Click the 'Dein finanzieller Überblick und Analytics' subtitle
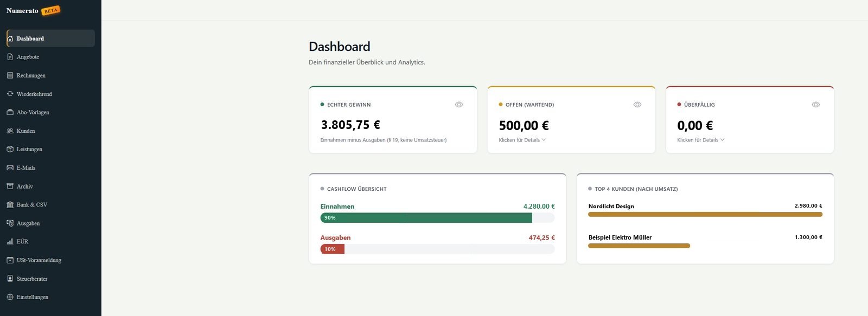Screen dimensions: 868x316 coord(367,62)
